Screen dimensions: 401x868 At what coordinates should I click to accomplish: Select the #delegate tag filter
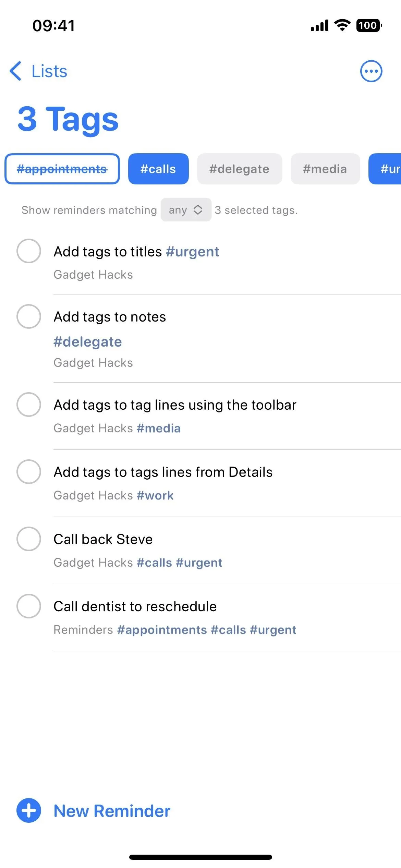(240, 169)
